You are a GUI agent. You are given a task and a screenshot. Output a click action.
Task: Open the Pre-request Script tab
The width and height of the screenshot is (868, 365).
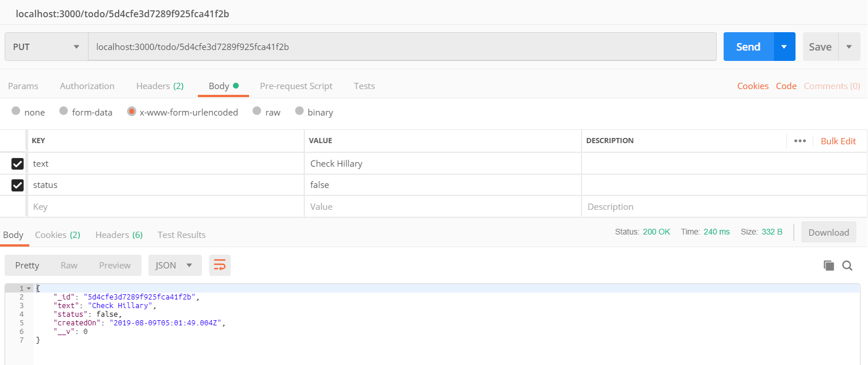[x=296, y=86]
